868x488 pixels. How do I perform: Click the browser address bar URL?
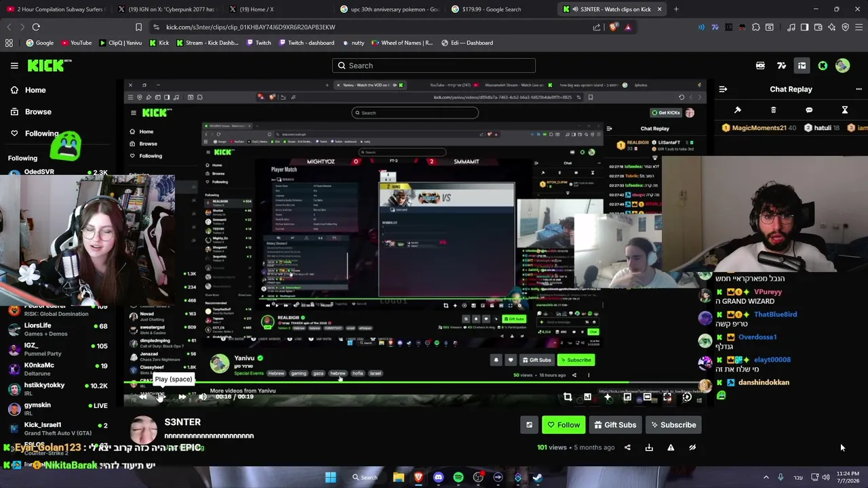click(251, 27)
